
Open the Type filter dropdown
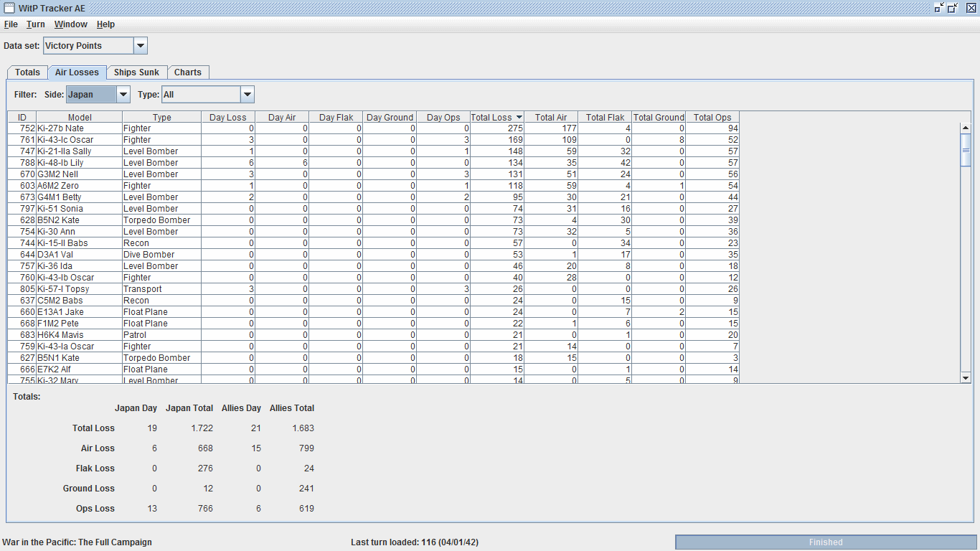tap(248, 95)
